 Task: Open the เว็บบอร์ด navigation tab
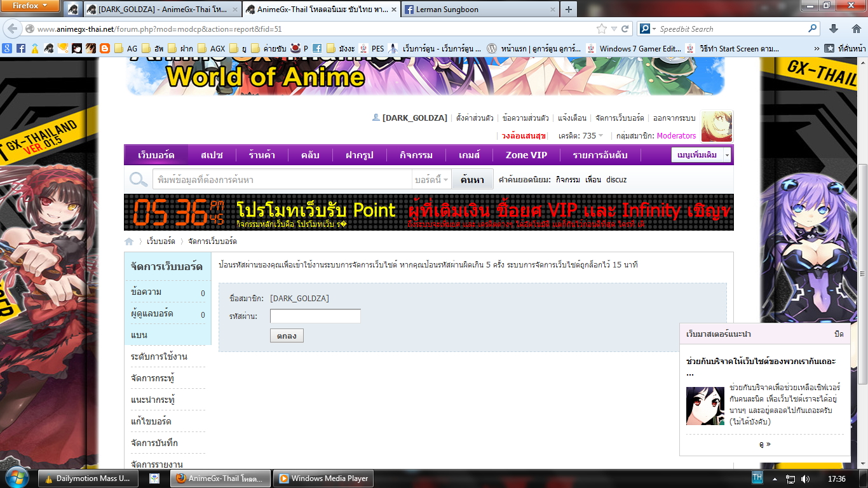(156, 155)
